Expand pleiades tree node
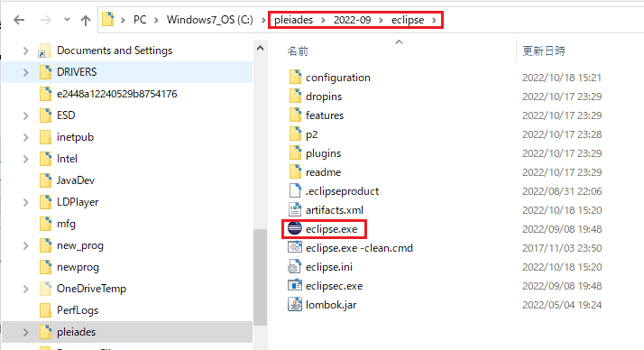 click(x=26, y=332)
